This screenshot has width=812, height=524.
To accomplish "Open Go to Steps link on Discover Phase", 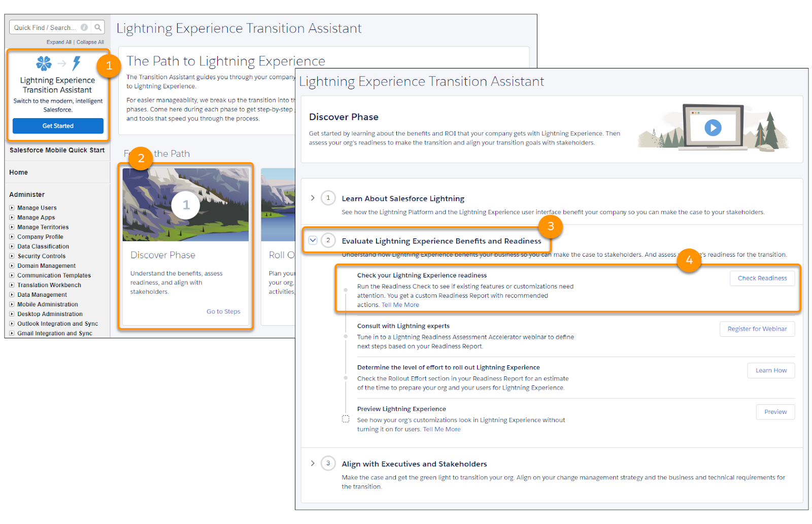I will [x=223, y=311].
